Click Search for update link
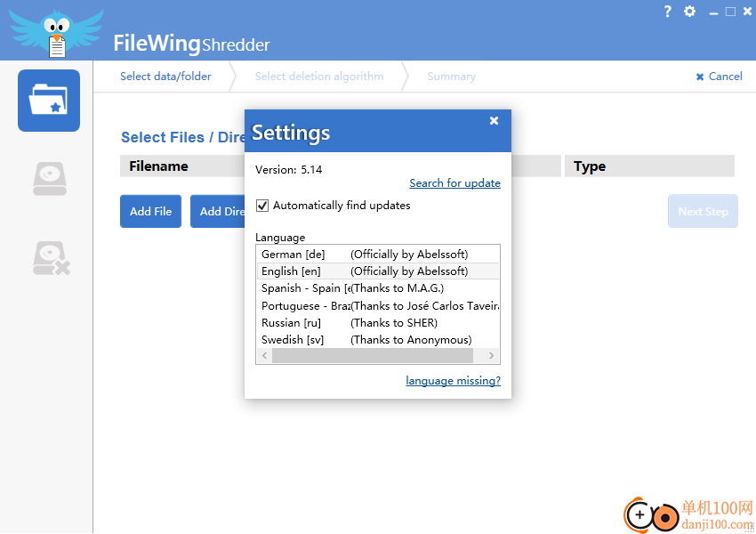The width and height of the screenshot is (756, 534). pos(454,183)
